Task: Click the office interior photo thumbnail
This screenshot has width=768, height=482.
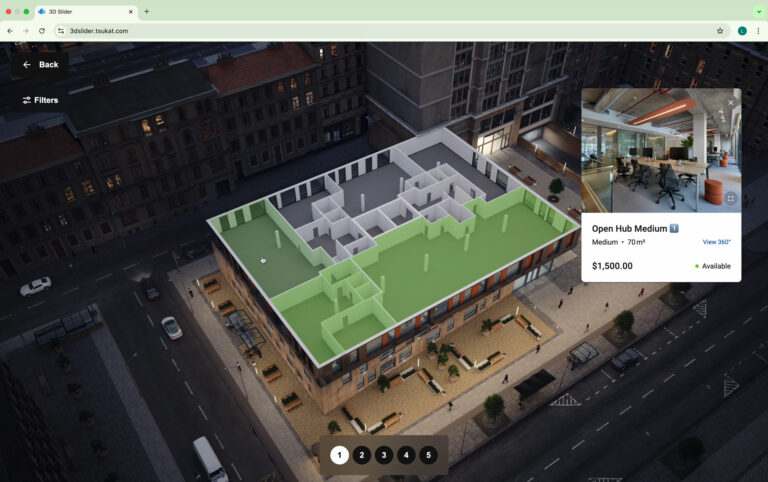Action: pos(661,151)
